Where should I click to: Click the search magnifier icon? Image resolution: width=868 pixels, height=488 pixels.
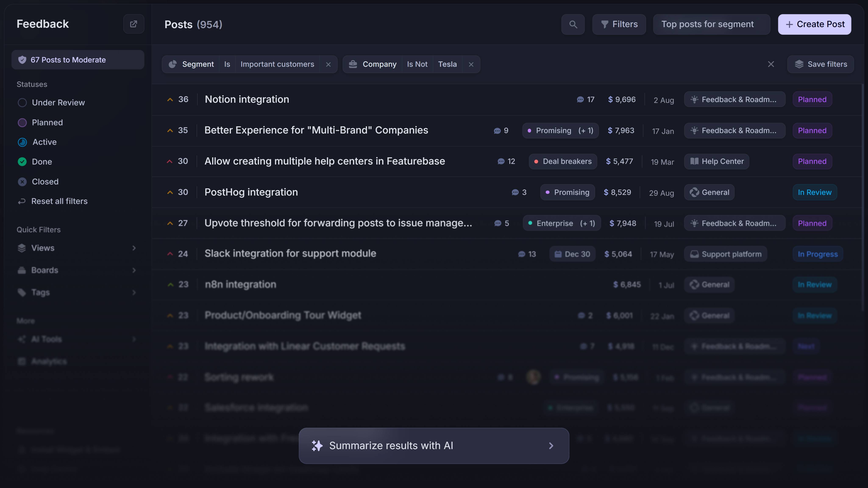(573, 24)
